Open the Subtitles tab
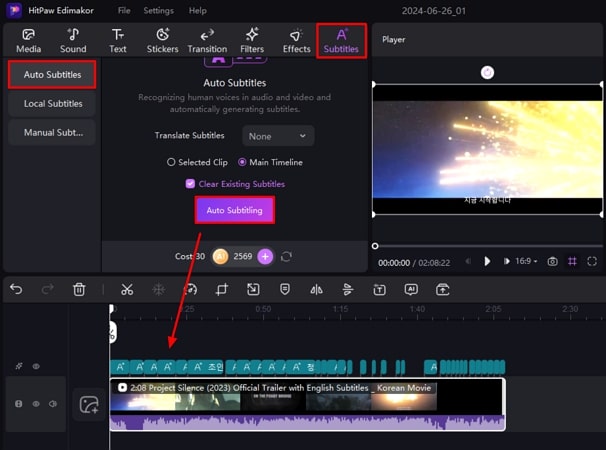606x450 pixels. (x=341, y=41)
